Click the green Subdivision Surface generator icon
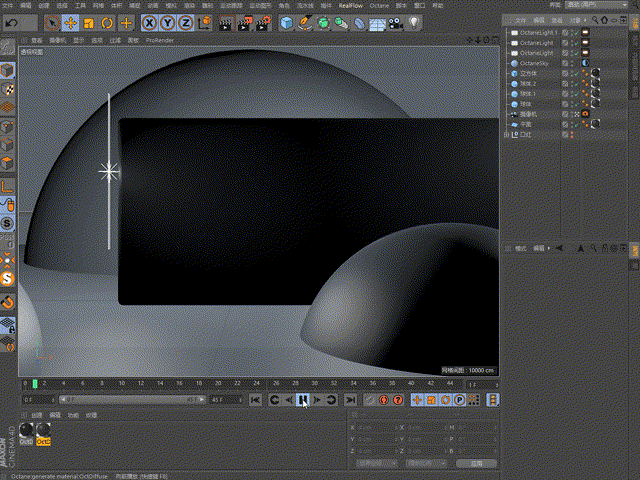 pyautogui.click(x=323, y=23)
